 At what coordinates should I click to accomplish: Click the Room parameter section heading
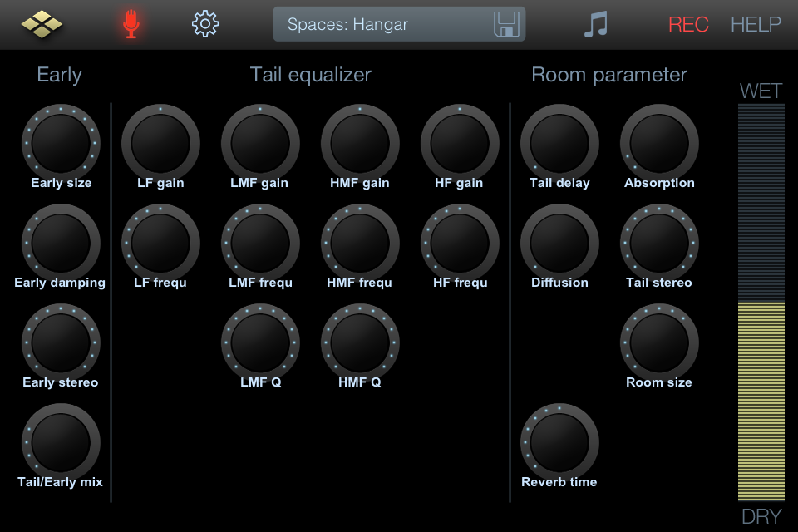click(609, 75)
